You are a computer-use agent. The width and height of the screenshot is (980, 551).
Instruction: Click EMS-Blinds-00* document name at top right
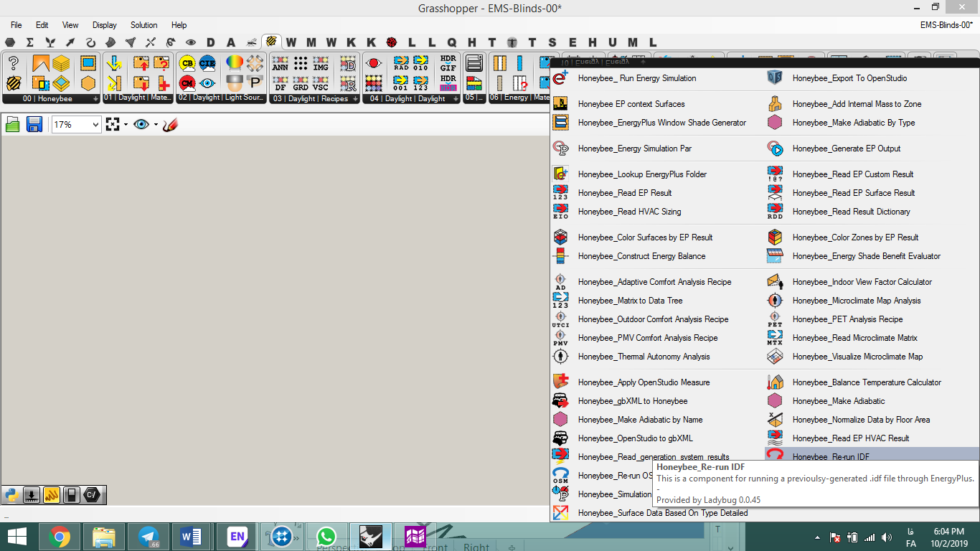point(946,25)
